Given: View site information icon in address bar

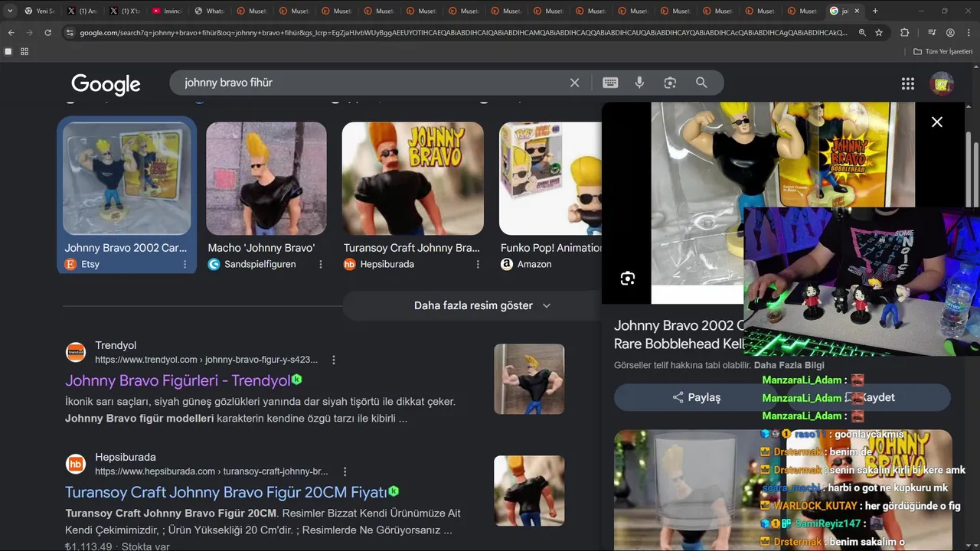Looking at the screenshot, I should (70, 33).
